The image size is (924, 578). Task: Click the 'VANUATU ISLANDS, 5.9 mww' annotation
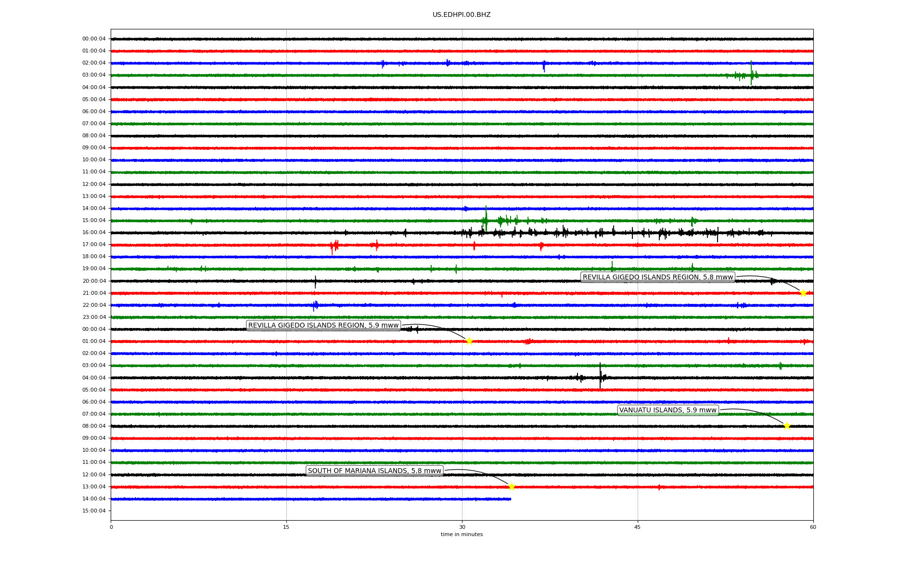click(668, 410)
